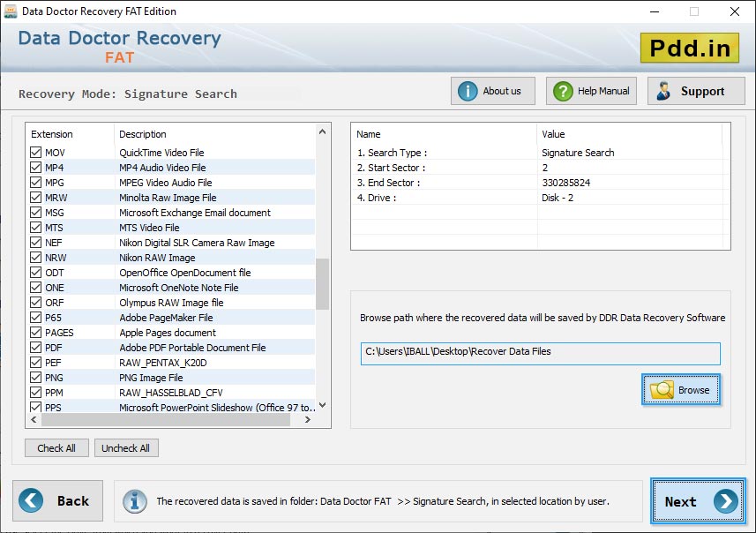
Task: Click the extension list scroll-down arrow
Action: click(x=323, y=405)
